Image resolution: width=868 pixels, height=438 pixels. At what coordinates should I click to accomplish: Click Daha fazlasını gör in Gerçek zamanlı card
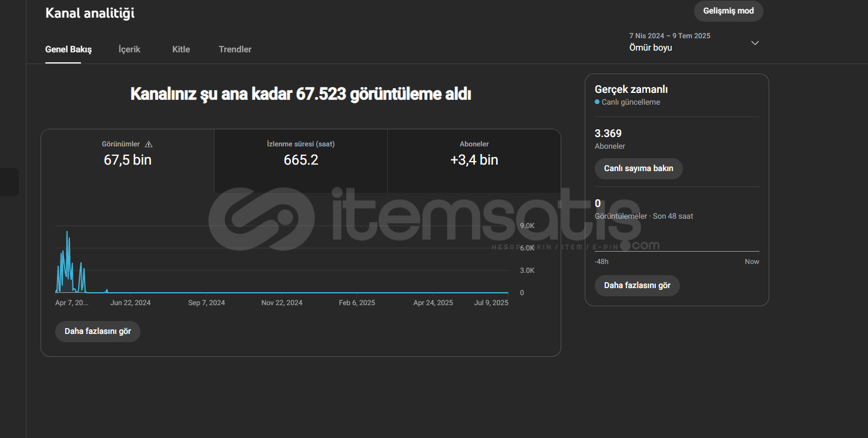(x=637, y=286)
